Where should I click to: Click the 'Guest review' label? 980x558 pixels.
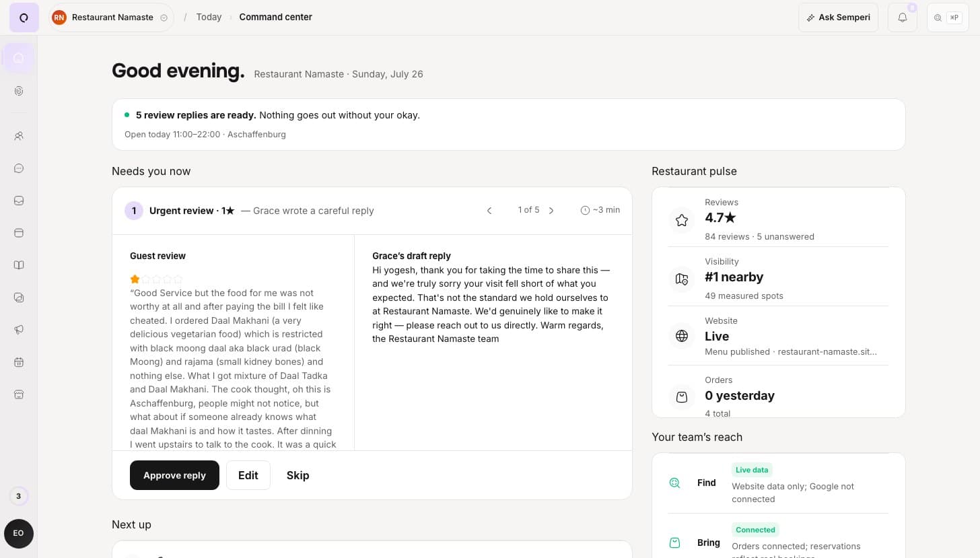(x=157, y=256)
